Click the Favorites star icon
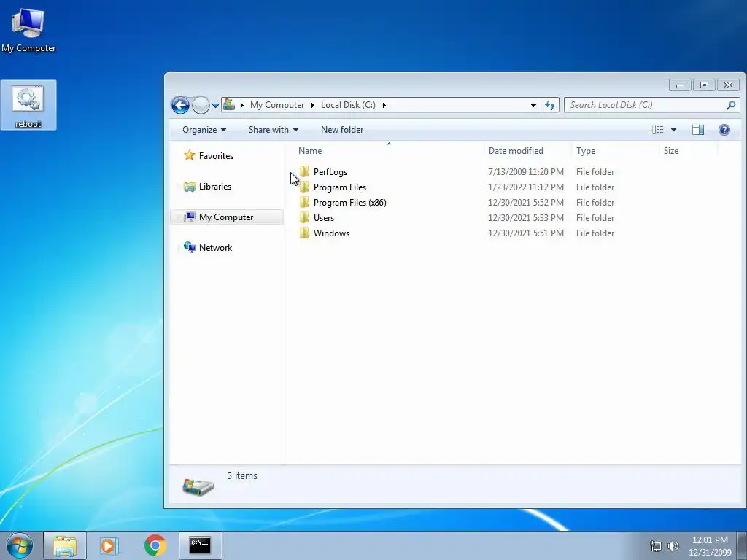747x560 pixels. tap(190, 155)
